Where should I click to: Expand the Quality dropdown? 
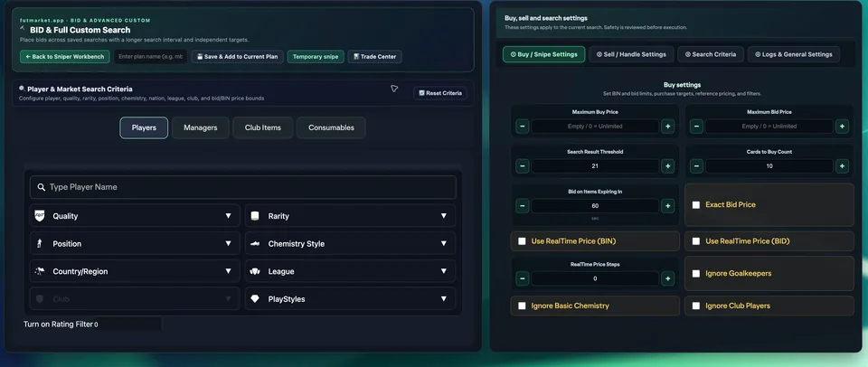pyautogui.click(x=135, y=216)
